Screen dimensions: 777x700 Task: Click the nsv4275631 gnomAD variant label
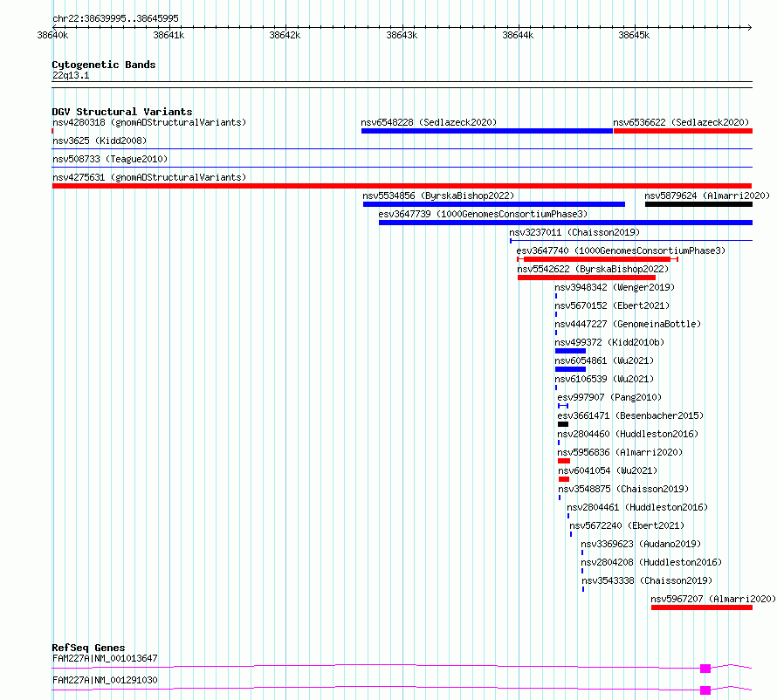(x=149, y=177)
